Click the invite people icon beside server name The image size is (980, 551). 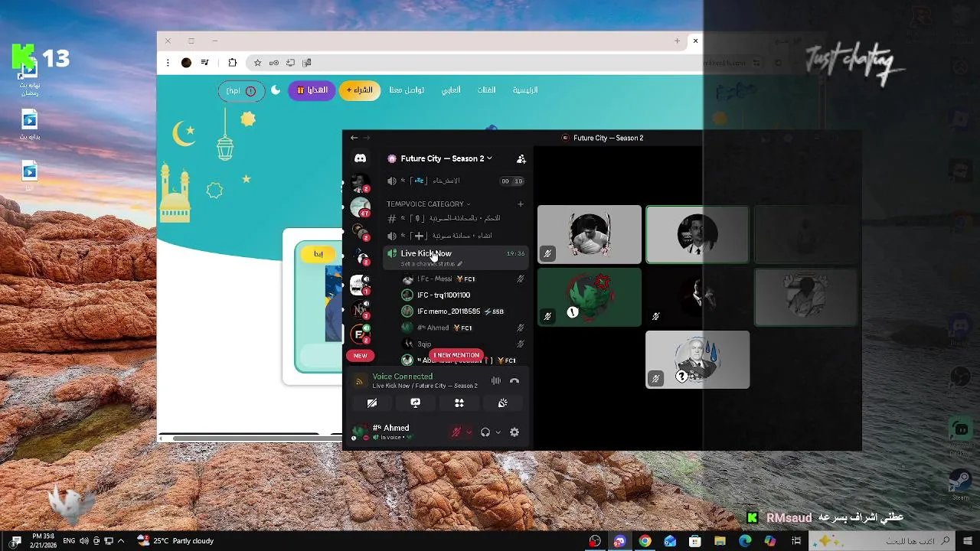point(521,158)
